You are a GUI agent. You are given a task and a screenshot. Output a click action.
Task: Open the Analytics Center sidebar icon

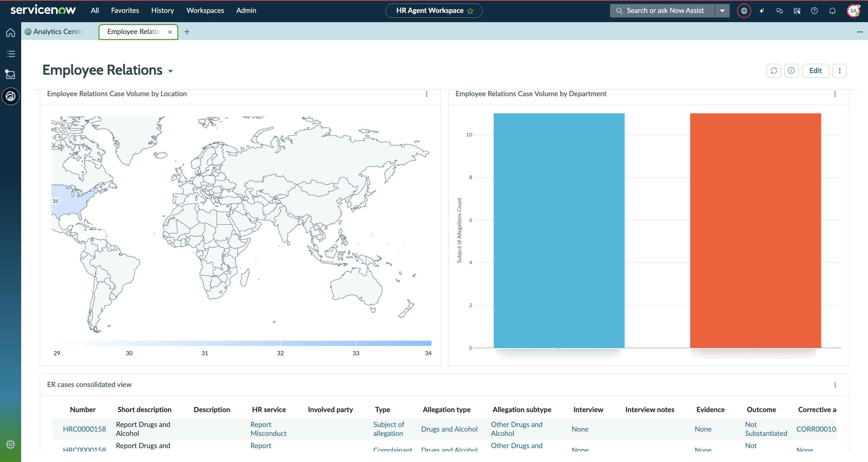click(11, 96)
